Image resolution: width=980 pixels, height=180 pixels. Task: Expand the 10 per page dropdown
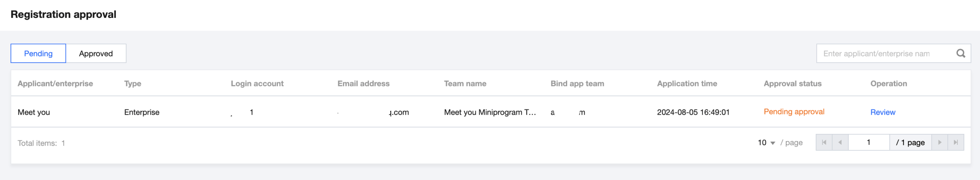pyautogui.click(x=766, y=143)
